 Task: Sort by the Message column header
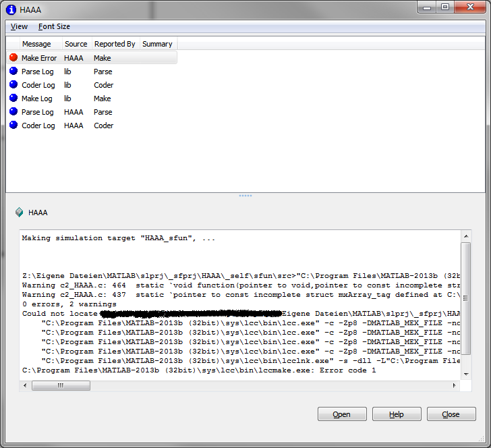36,44
